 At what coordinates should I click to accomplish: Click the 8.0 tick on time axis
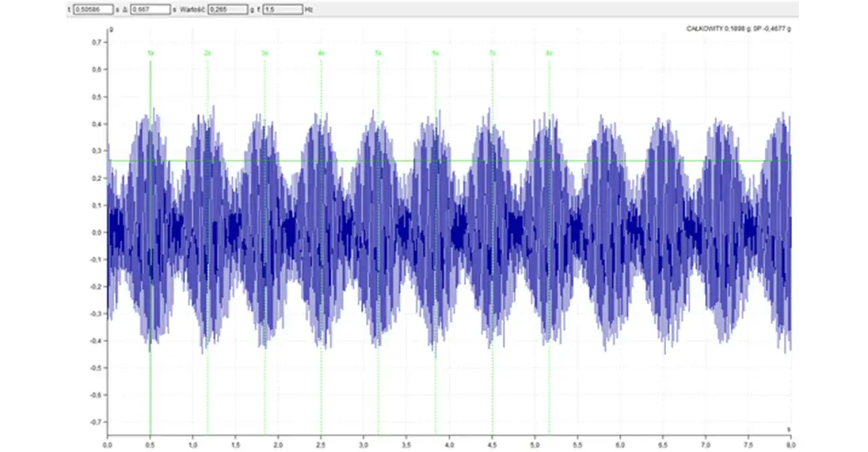(790, 445)
